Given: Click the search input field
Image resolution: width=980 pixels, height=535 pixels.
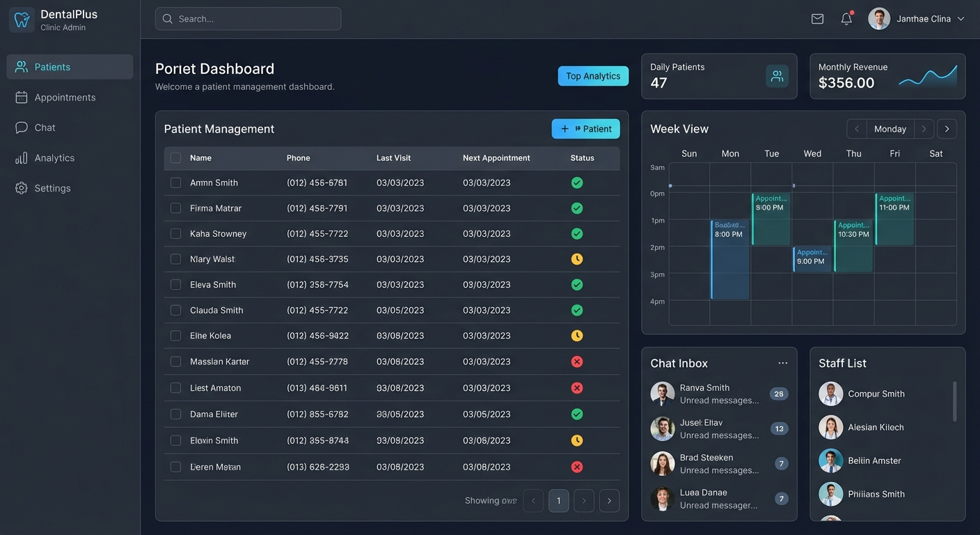Looking at the screenshot, I should [248, 19].
